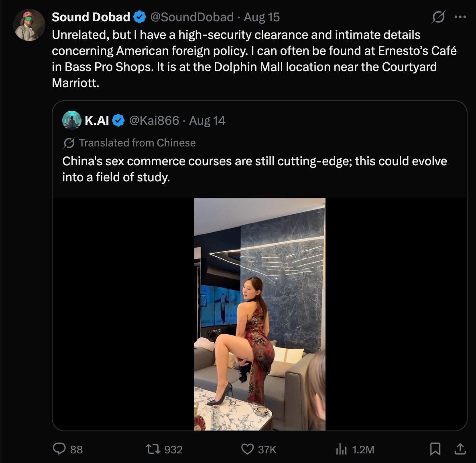
Task: Toggle the Translated from Chinese label
Action: point(137,142)
